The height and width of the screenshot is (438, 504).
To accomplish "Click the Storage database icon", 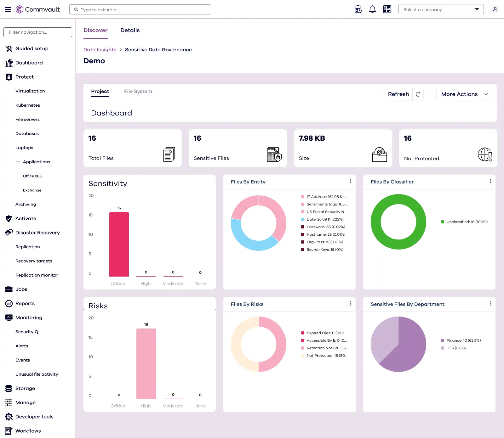I will coord(9,388).
